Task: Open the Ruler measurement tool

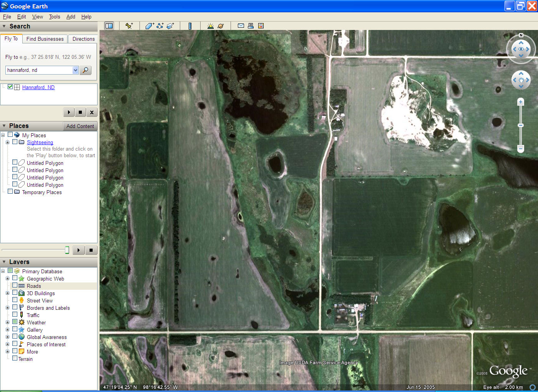Action: 190,26
